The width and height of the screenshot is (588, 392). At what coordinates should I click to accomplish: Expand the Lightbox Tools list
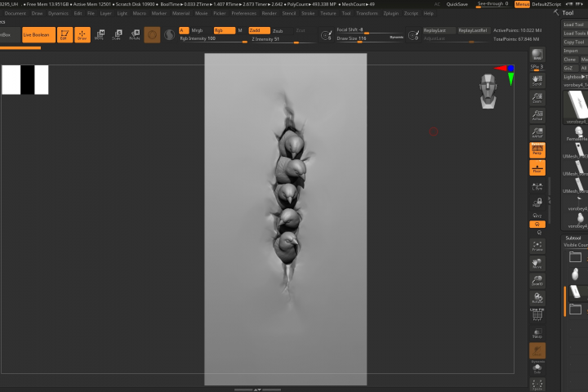[x=573, y=76]
